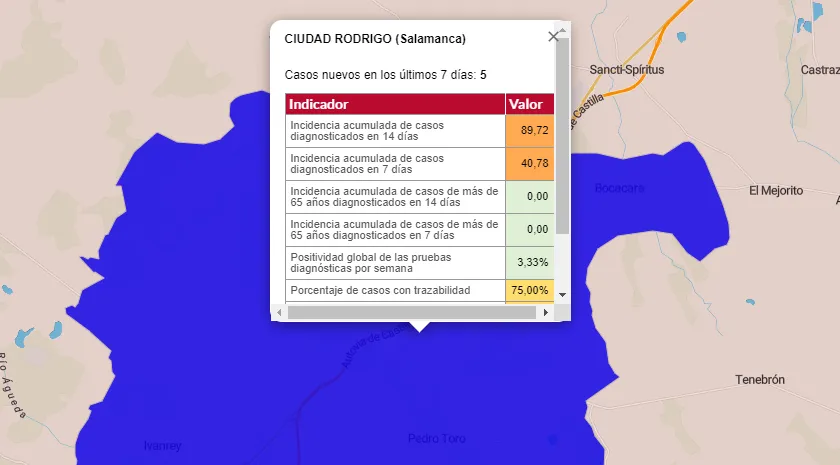This screenshot has width=840, height=465.
Task: Click the vertical scrollbar down arrow
Action: pyautogui.click(x=562, y=295)
